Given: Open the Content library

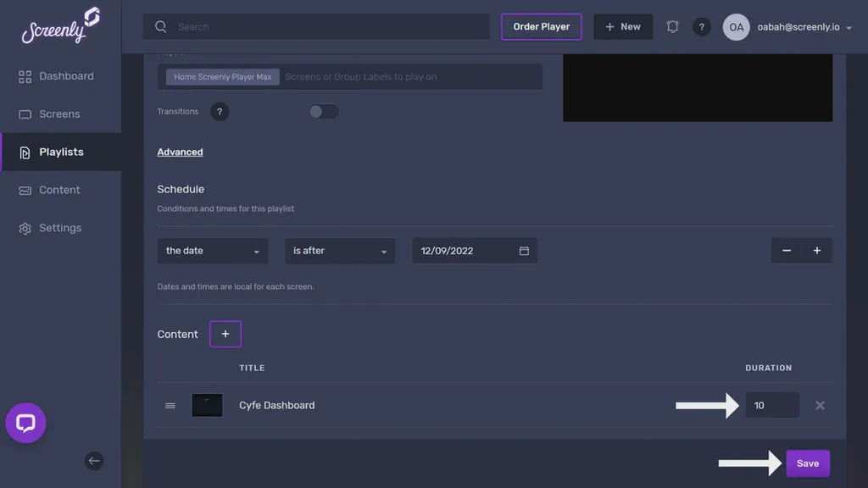Looking at the screenshot, I should 58,190.
